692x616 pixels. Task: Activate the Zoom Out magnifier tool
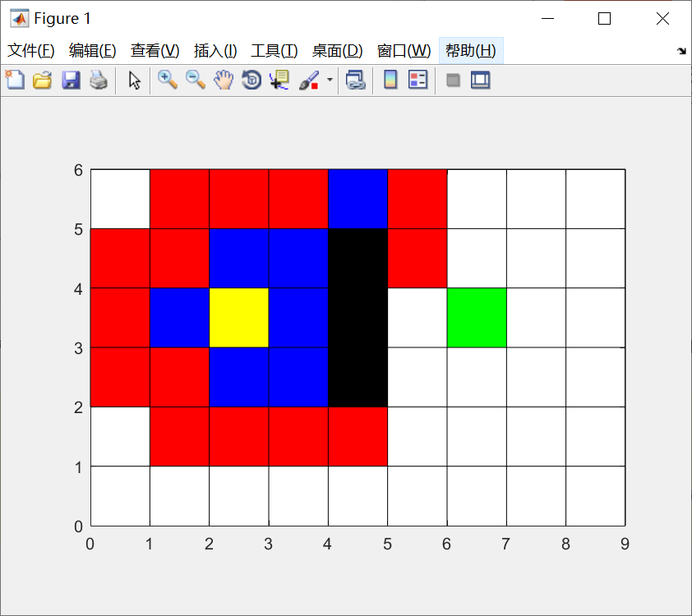195,80
